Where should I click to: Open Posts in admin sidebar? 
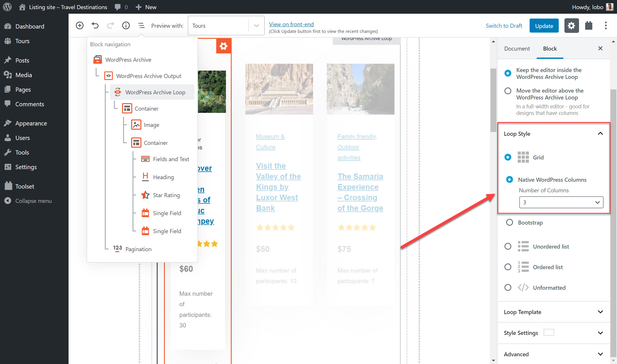[22, 60]
